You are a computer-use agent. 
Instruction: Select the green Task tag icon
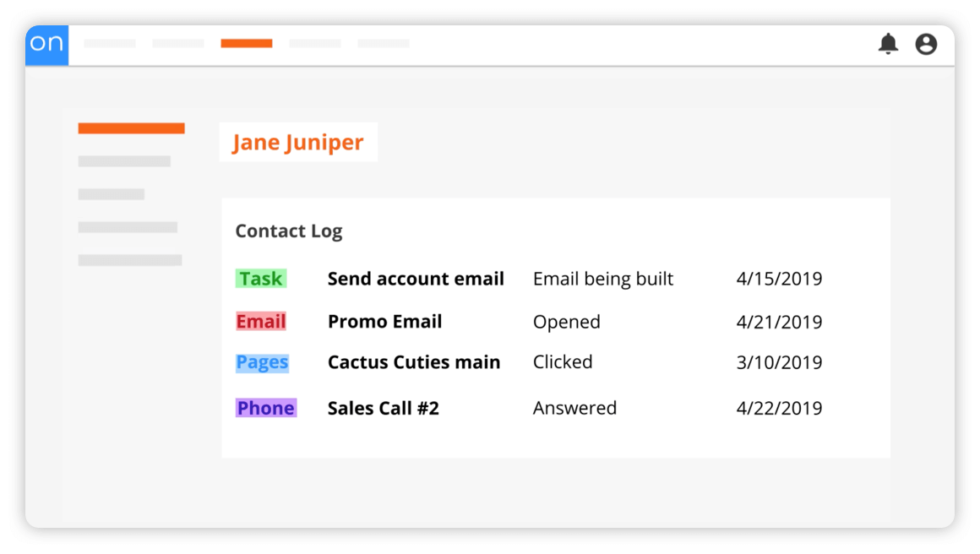(261, 279)
